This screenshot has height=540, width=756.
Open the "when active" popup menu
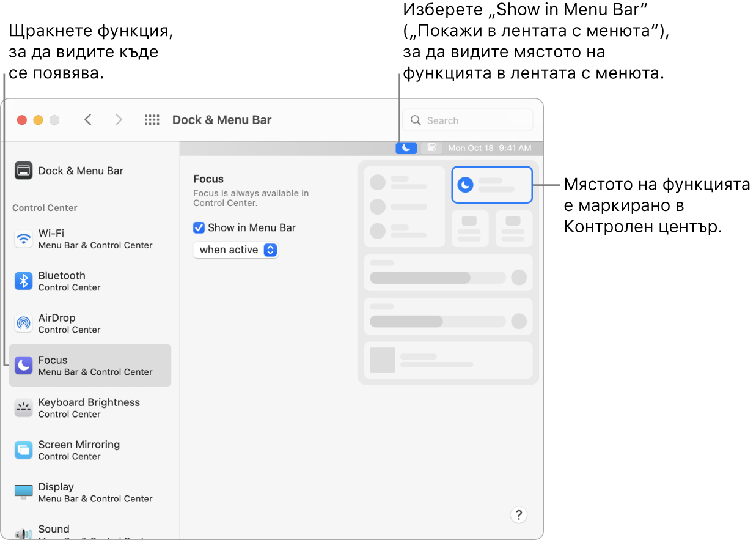tap(236, 250)
